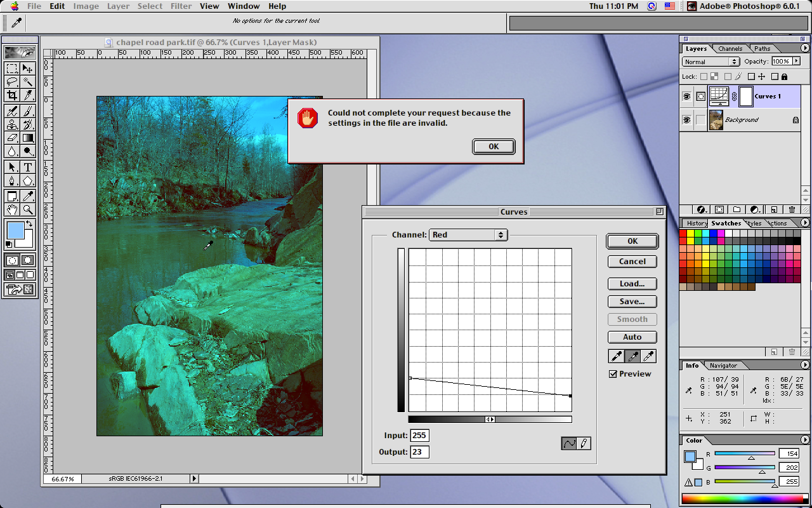
Task: Select the Gradient tool
Action: (28, 138)
